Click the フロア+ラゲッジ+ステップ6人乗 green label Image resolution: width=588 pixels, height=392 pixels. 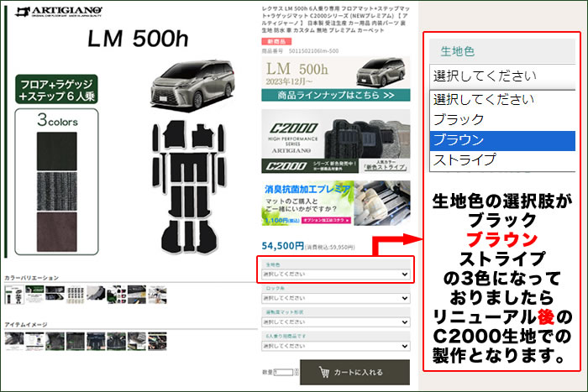pyautogui.click(x=56, y=89)
